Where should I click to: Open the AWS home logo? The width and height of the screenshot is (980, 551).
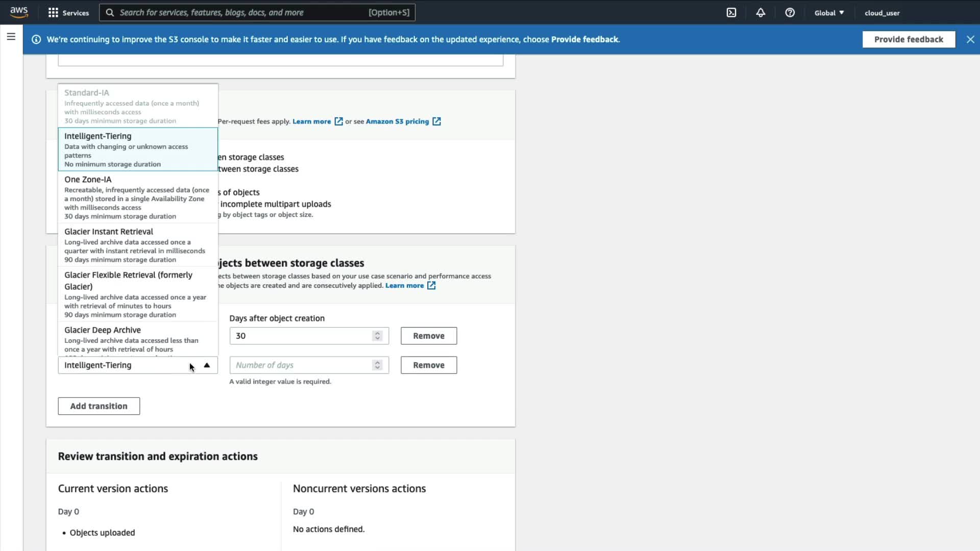[19, 12]
